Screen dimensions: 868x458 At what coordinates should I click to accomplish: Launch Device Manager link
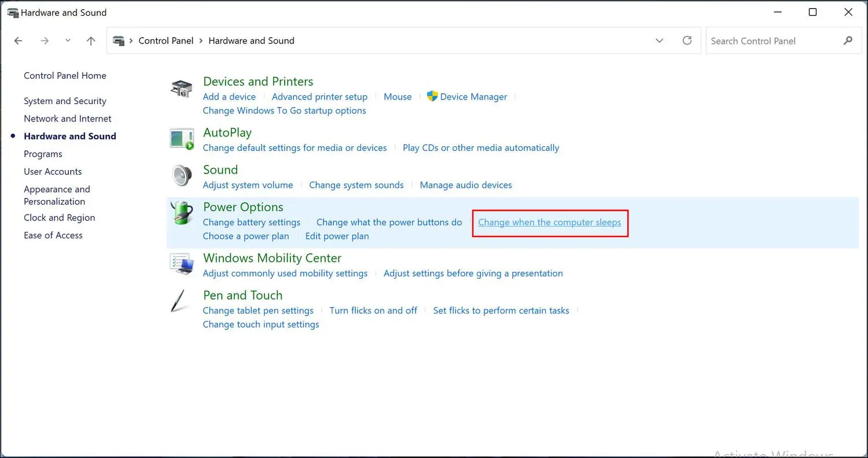click(x=473, y=97)
